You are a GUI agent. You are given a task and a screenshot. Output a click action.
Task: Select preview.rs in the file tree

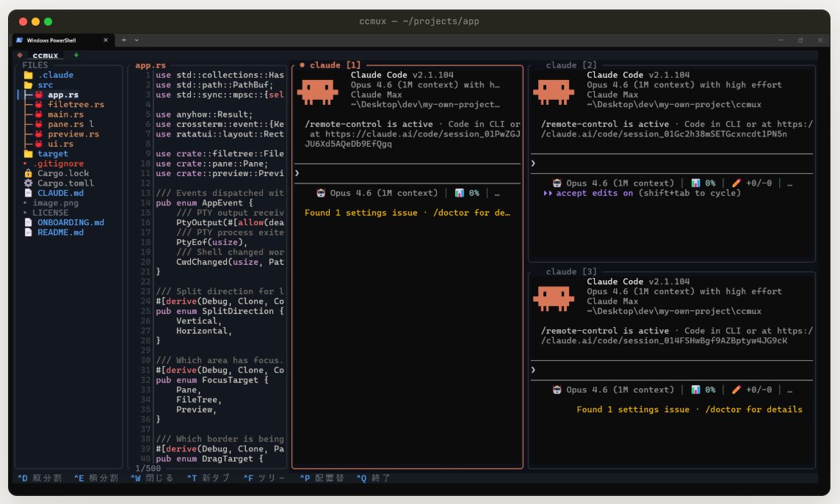73,134
